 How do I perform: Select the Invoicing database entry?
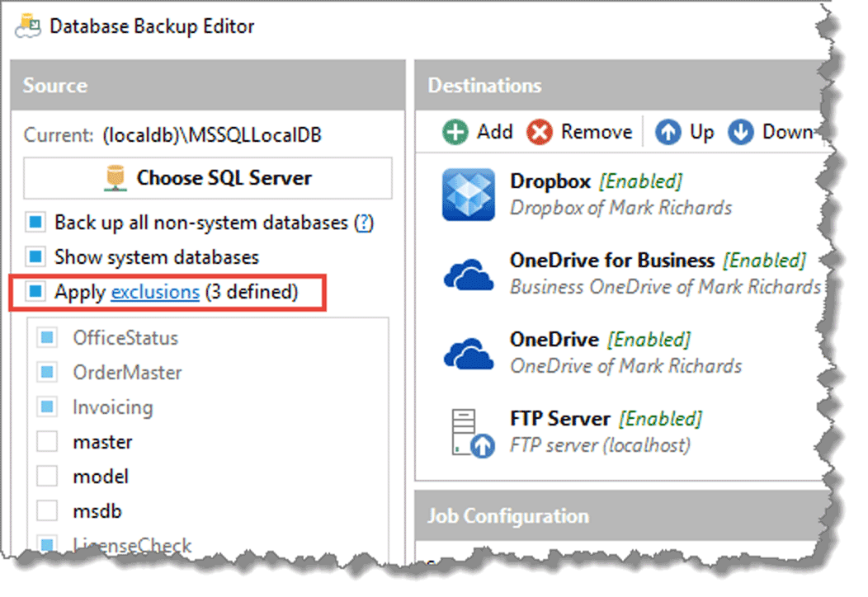pos(113,407)
